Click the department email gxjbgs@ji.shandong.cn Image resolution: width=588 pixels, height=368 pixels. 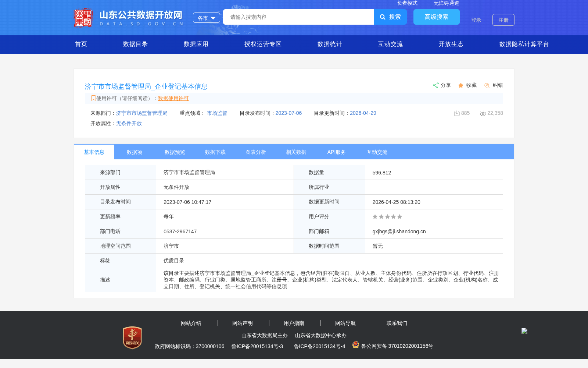tap(399, 231)
